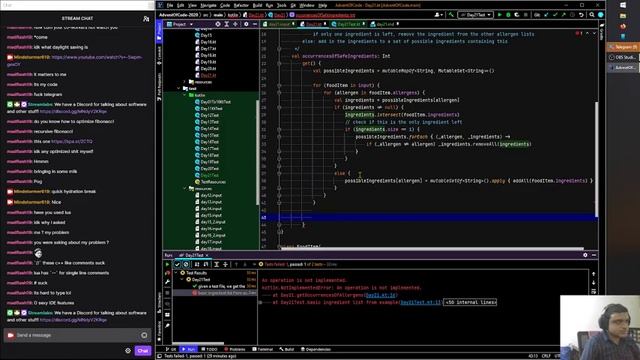Viewport: 640px width, 360px height.
Task: Click the purple Chat send button
Action: (143, 351)
